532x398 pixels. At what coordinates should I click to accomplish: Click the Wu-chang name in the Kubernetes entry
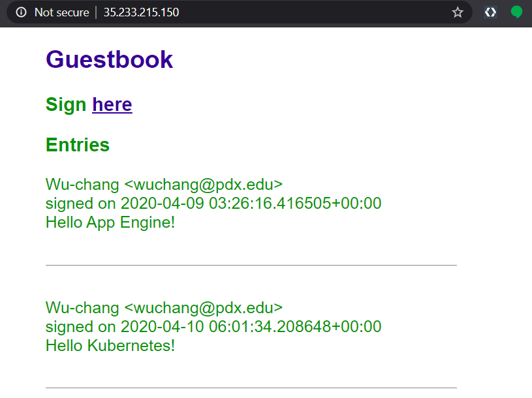coord(82,308)
